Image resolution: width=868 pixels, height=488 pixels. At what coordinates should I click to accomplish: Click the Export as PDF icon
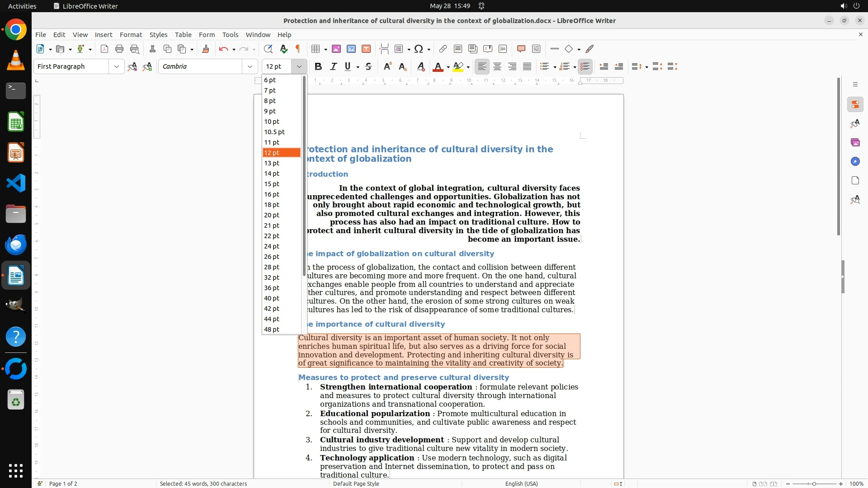(104, 49)
